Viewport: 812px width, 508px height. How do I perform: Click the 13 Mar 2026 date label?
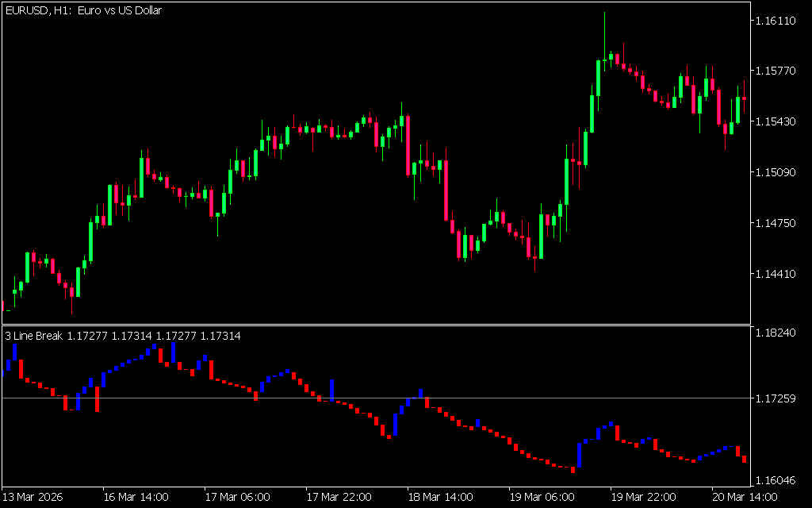pos(33,497)
